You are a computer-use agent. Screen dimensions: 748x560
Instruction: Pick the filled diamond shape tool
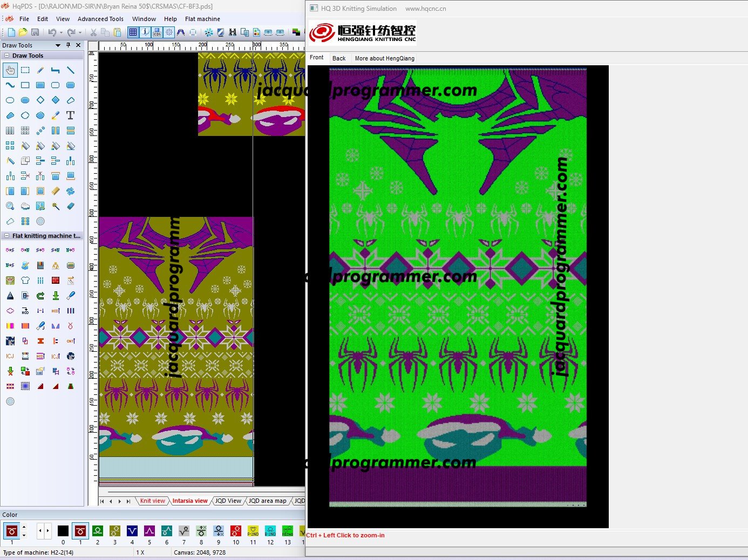(56, 100)
